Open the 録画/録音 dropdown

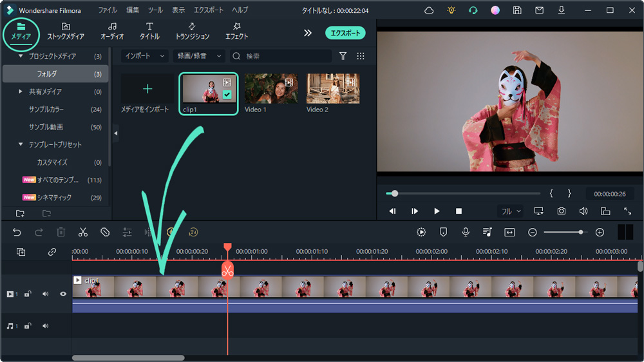[x=199, y=56]
